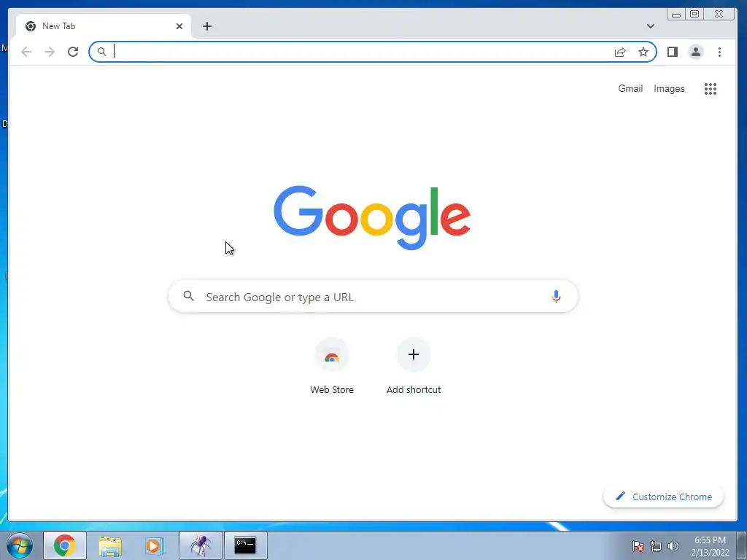The width and height of the screenshot is (747, 560).
Task: Open the spider application on taskbar
Action: pos(201,545)
